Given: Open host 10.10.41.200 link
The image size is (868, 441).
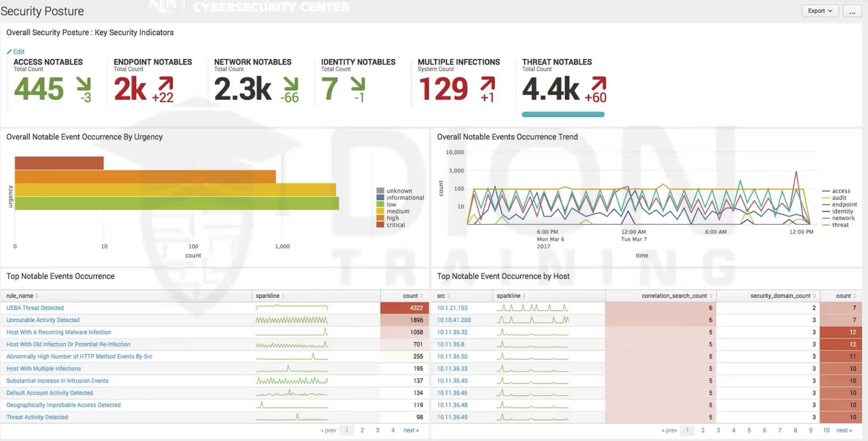Looking at the screenshot, I should pos(454,320).
